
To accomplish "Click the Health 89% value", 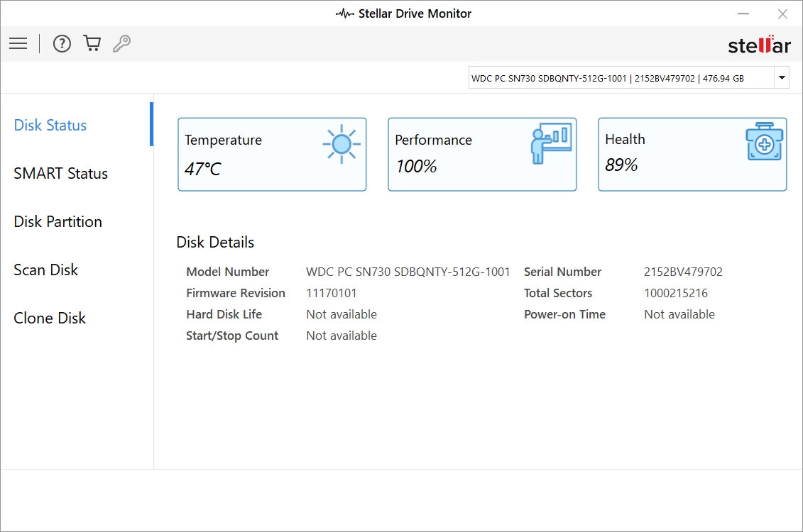I will [x=621, y=165].
